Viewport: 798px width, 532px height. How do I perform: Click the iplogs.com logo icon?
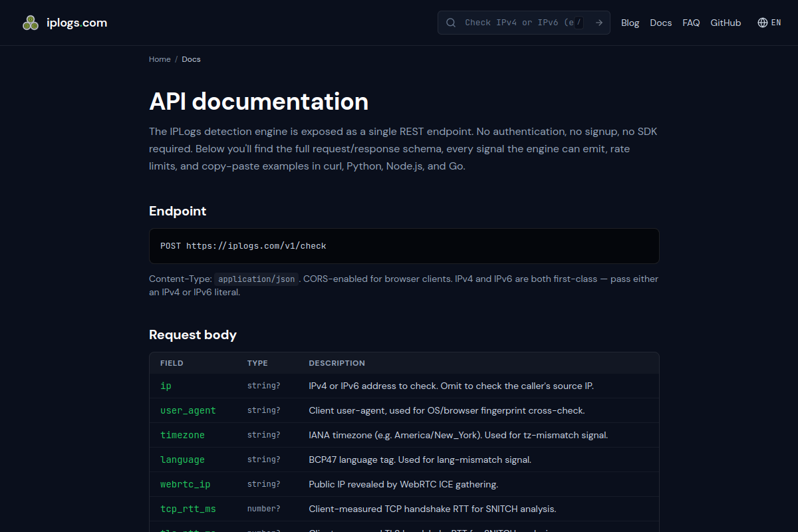click(x=31, y=23)
